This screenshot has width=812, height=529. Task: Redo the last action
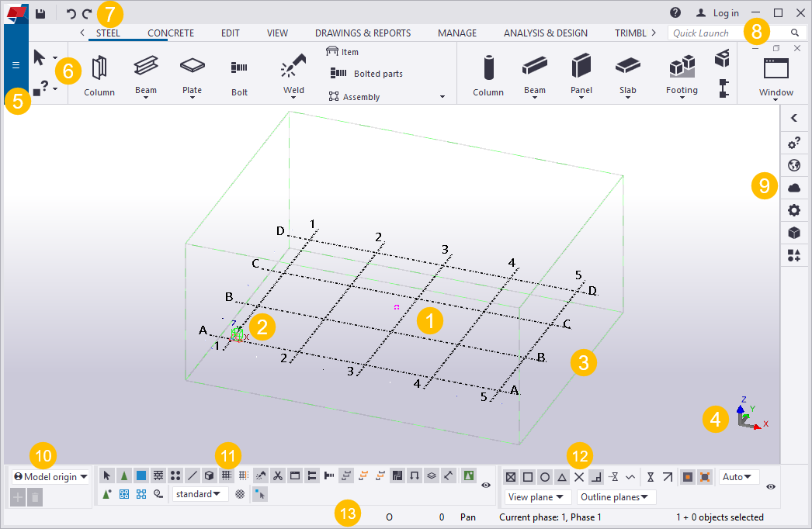(x=88, y=14)
